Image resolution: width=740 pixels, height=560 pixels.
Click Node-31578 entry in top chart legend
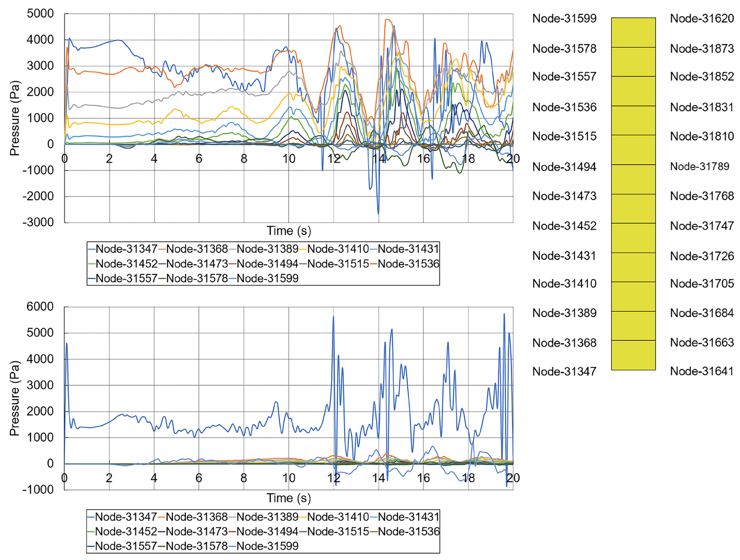tap(197, 278)
